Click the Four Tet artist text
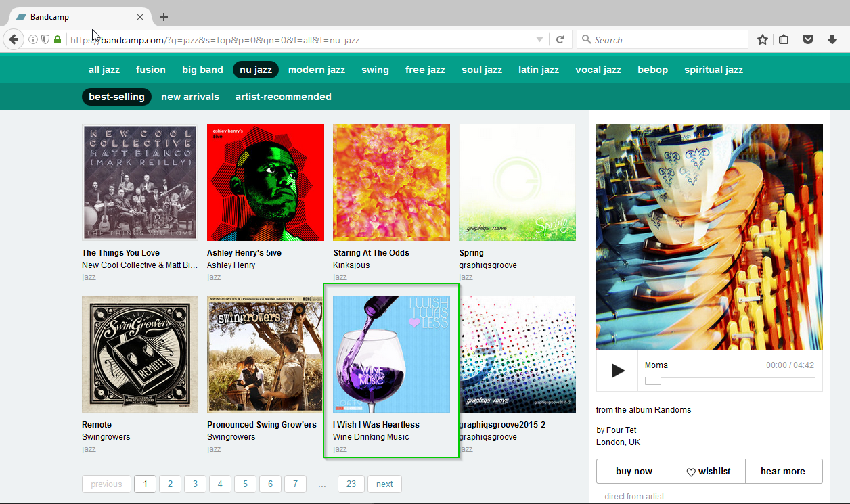 [x=621, y=430]
